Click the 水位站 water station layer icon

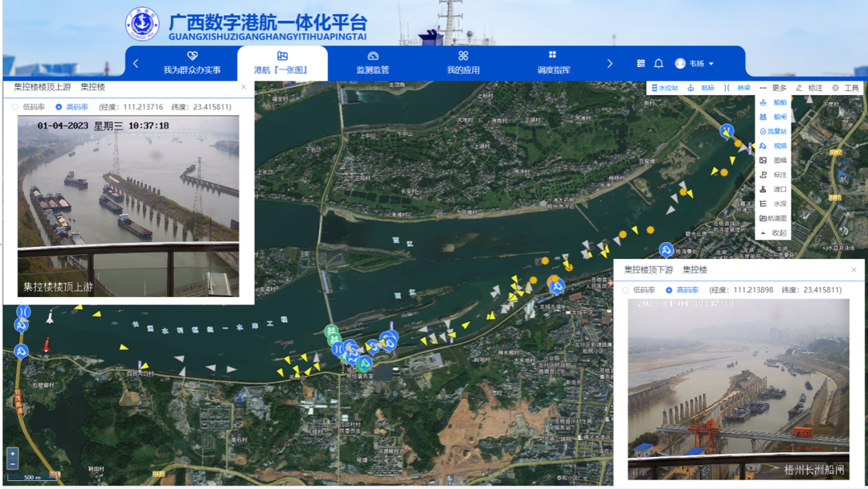click(x=665, y=88)
